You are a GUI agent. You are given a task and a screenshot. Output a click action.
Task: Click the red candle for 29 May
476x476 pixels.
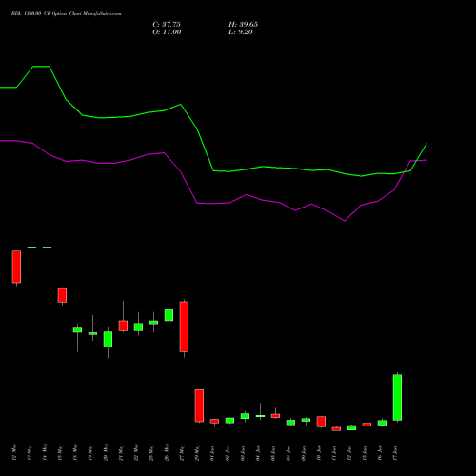point(199,406)
